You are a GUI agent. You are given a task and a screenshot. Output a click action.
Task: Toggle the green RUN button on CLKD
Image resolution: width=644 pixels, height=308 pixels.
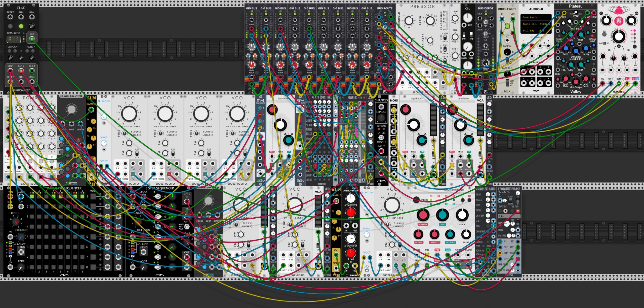(21, 26)
